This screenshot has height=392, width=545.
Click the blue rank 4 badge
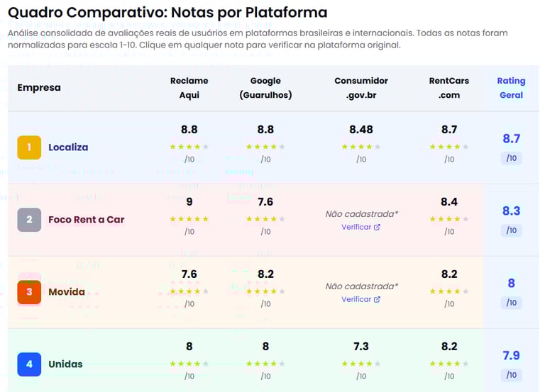pos(29,364)
